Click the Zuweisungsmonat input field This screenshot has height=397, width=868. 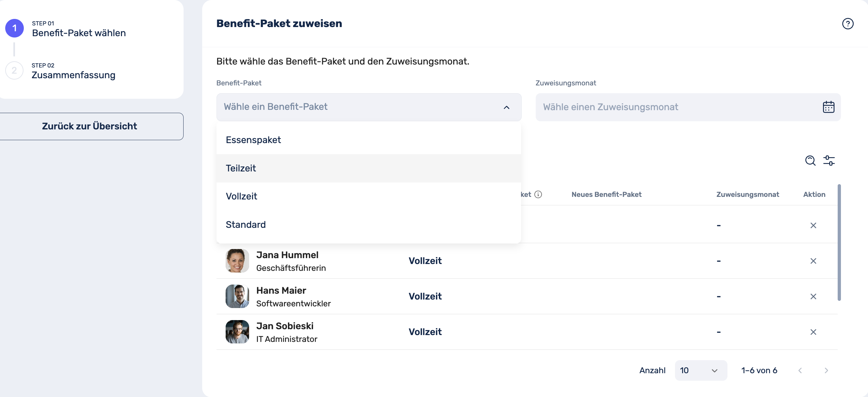click(677, 107)
